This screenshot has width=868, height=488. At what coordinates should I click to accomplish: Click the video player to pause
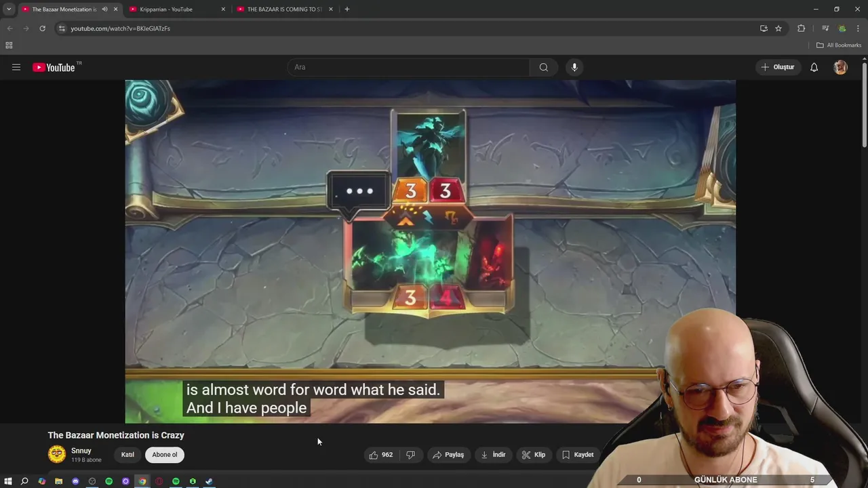(x=430, y=251)
